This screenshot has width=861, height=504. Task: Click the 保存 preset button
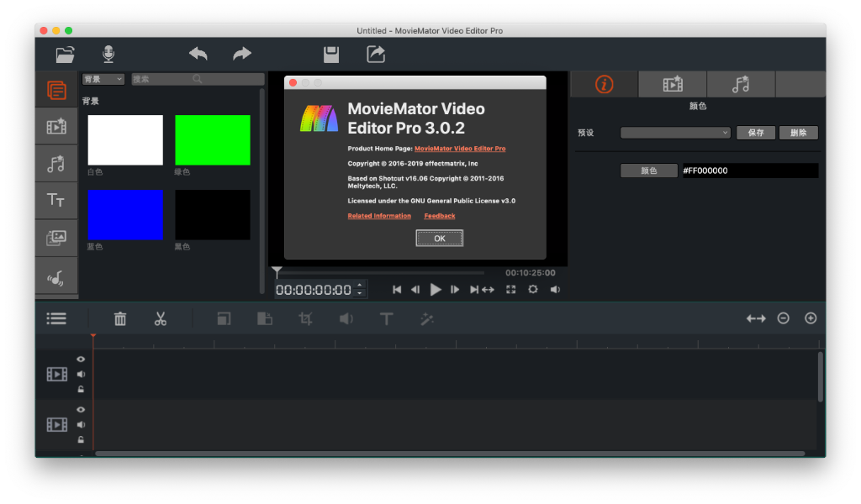(x=756, y=133)
